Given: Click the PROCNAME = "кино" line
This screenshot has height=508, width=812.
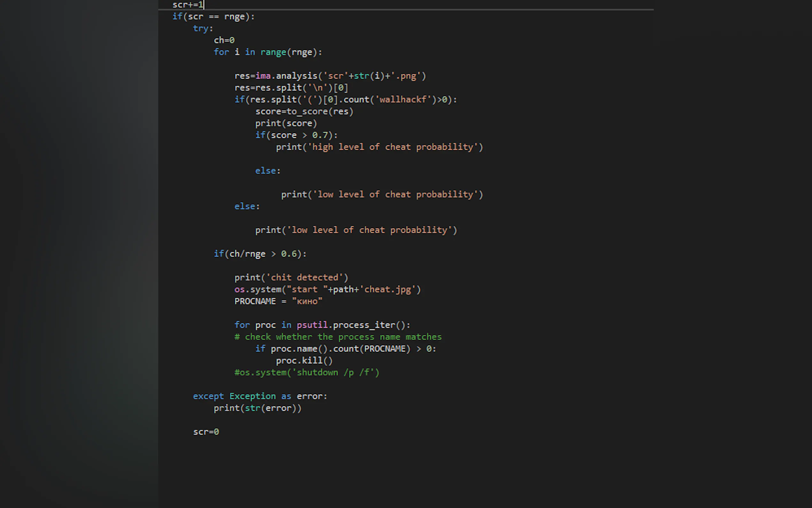Looking at the screenshot, I should (278, 301).
